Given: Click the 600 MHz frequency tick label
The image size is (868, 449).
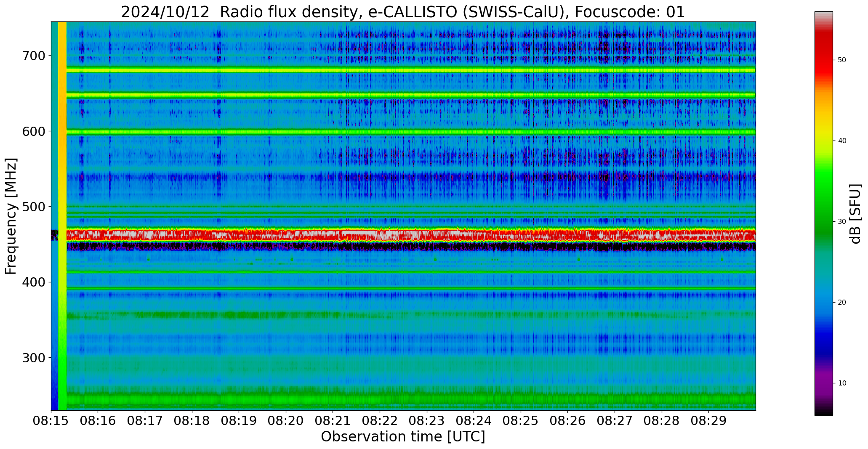Looking at the screenshot, I should point(34,131).
